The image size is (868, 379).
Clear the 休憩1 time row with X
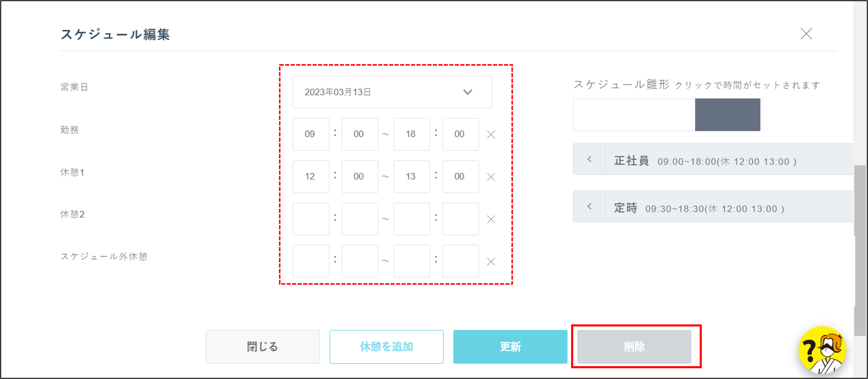(x=491, y=177)
